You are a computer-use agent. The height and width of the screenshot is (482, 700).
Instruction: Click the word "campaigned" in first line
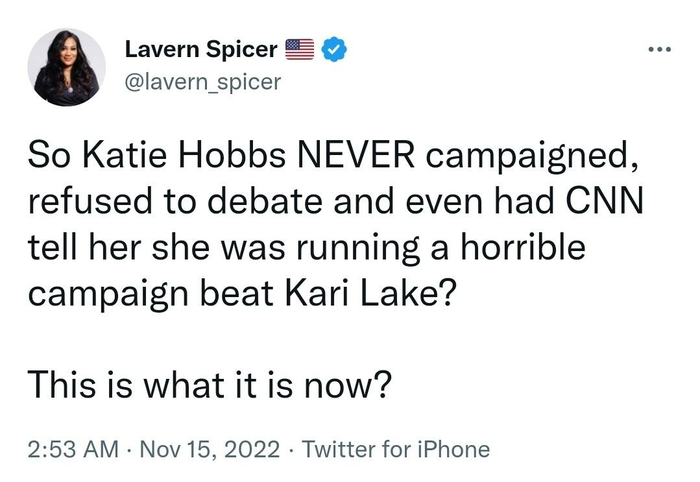point(509,156)
